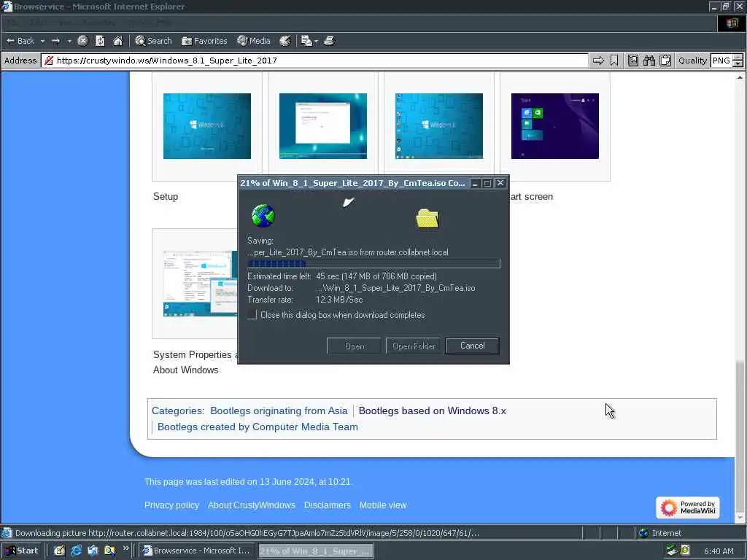The height and width of the screenshot is (560, 747).
Task: Switch to Browservice taskbar button
Action: tap(197, 551)
